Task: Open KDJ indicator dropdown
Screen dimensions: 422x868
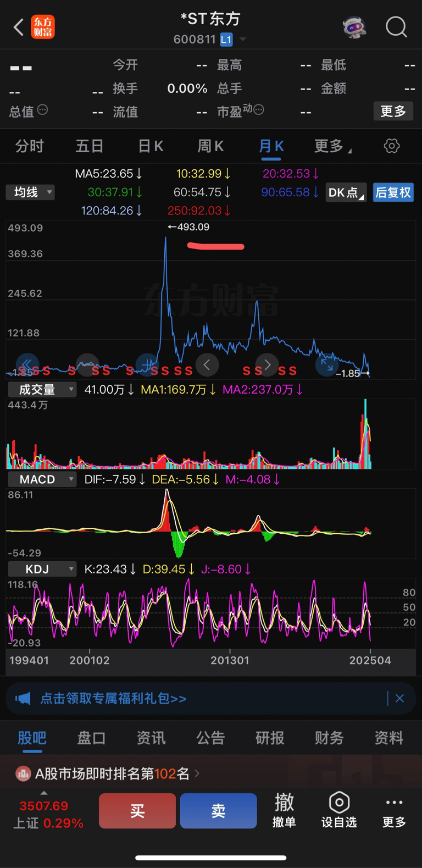Action: [x=42, y=569]
